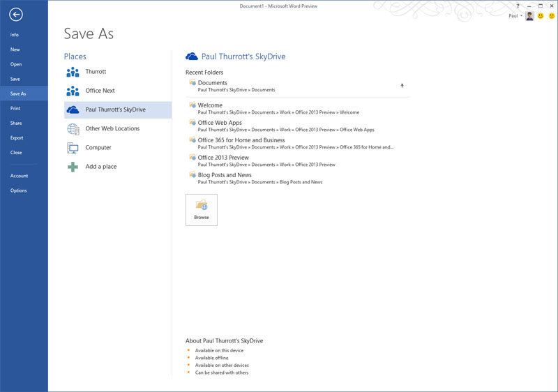
Task: Open the Blog Posts and News name
Action: tap(225, 175)
